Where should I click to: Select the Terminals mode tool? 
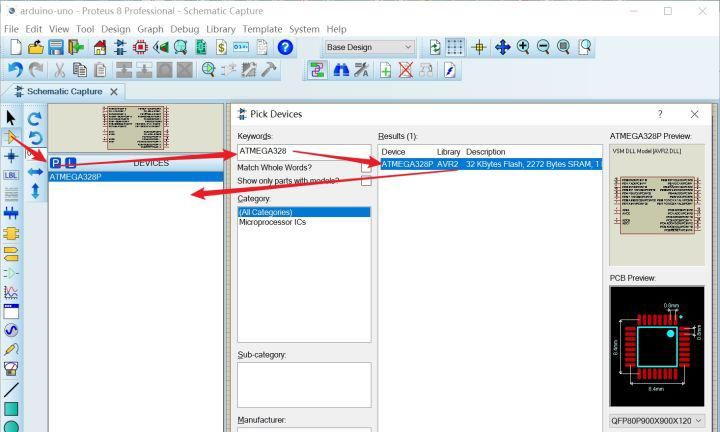[x=11, y=253]
